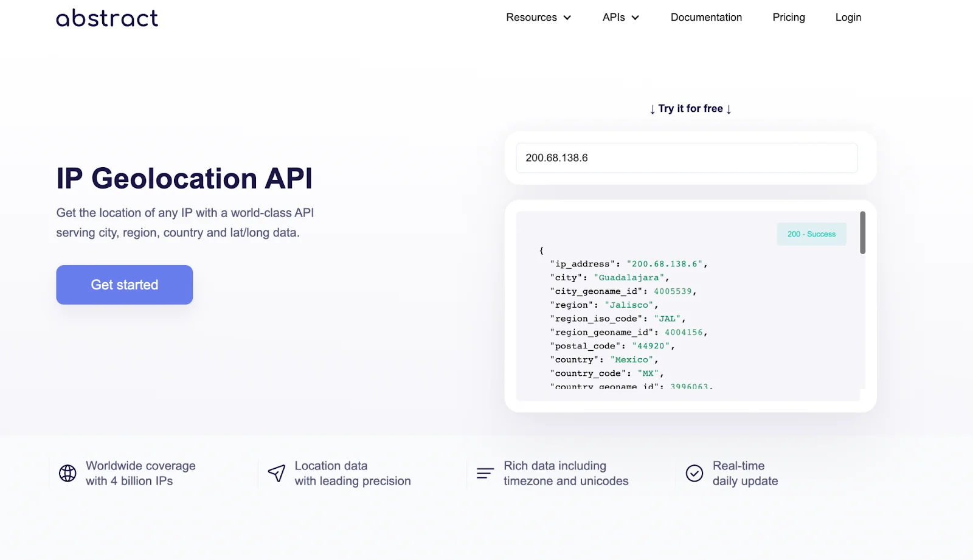This screenshot has width=973, height=560.
Task: Click the Login link
Action: pos(848,18)
